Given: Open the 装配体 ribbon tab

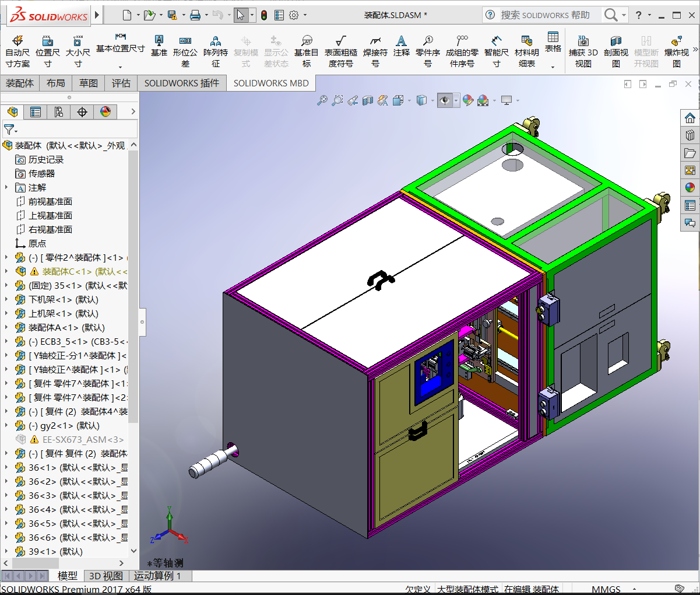Looking at the screenshot, I should (20, 83).
